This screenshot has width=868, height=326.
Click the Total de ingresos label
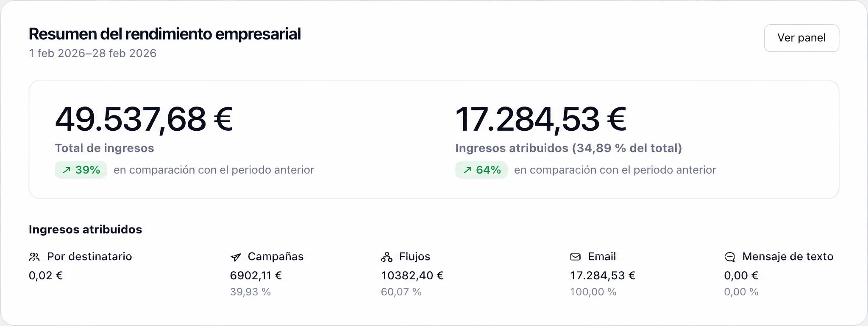coord(105,148)
